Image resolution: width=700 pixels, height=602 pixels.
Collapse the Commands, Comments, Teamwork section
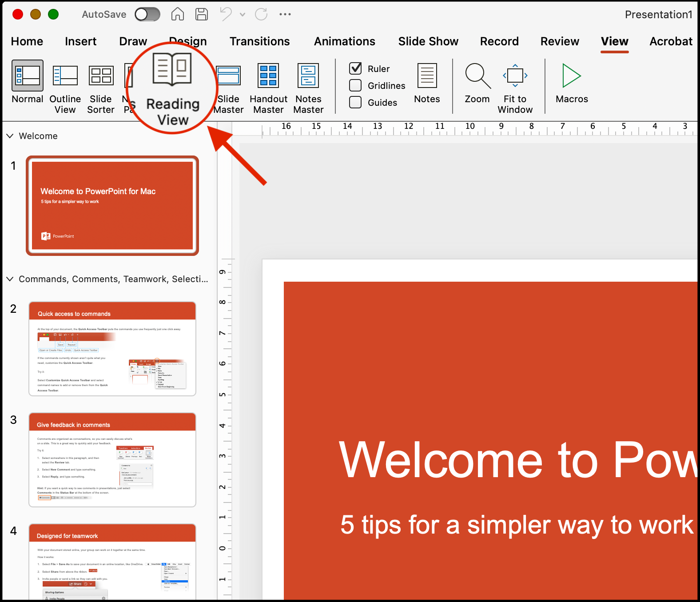(x=10, y=279)
